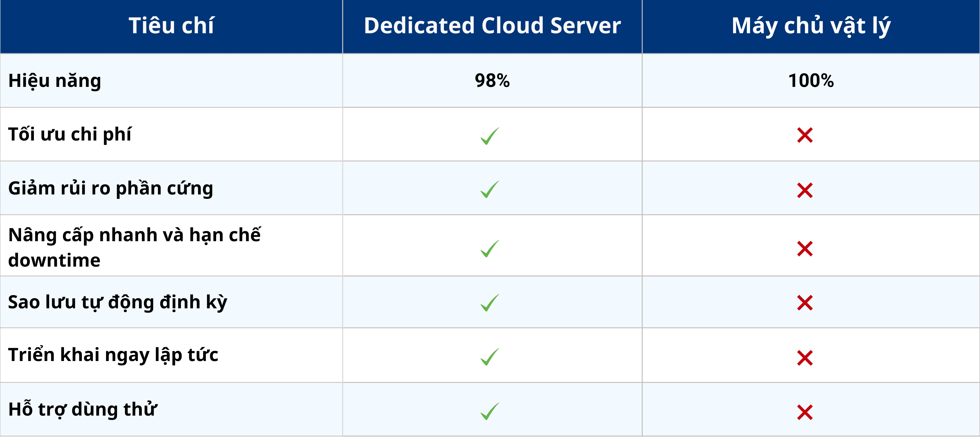Click green checkmark for Giảm rủi ro phần cứng

click(x=489, y=189)
